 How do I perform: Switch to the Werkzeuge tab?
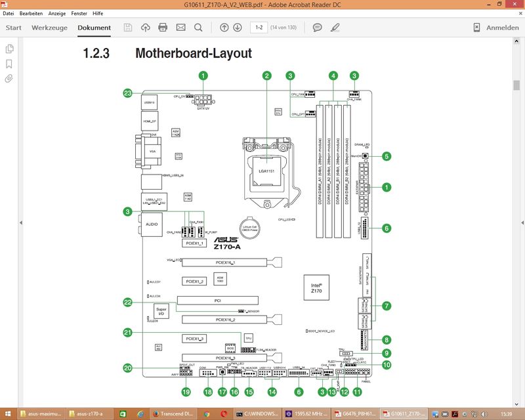pyautogui.click(x=49, y=28)
